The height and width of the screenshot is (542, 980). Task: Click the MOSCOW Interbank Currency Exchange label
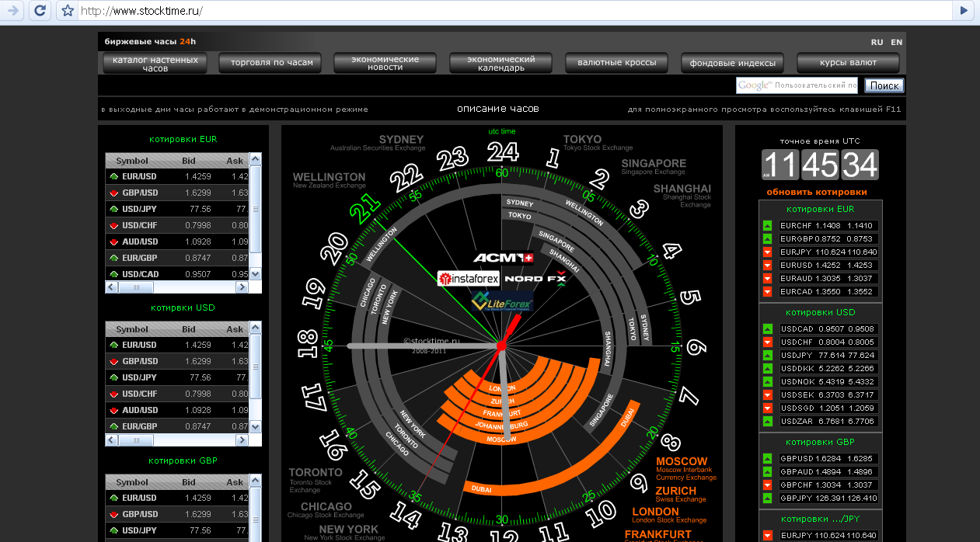pos(686,469)
